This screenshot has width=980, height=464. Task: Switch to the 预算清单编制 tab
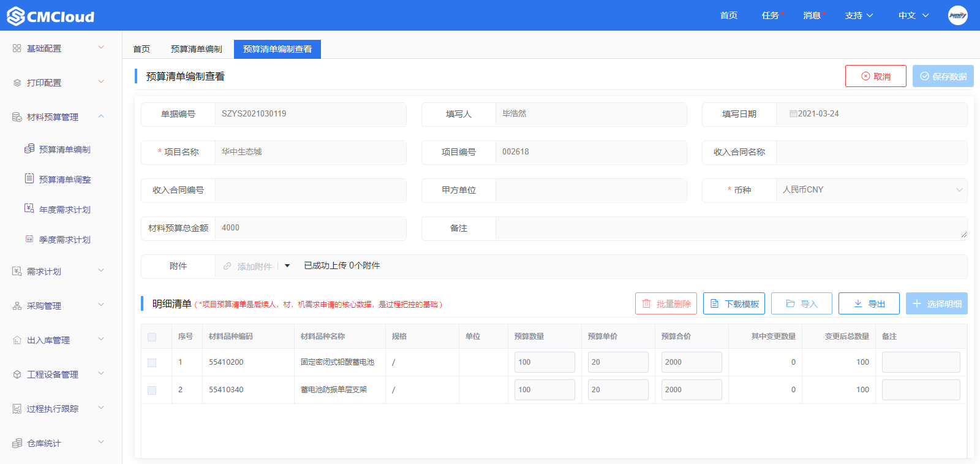(196, 49)
